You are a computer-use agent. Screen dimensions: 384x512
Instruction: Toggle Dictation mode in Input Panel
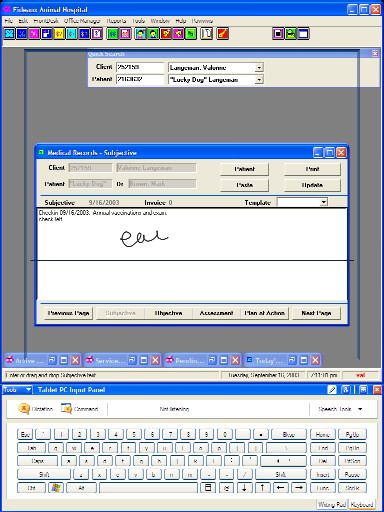[36, 409]
